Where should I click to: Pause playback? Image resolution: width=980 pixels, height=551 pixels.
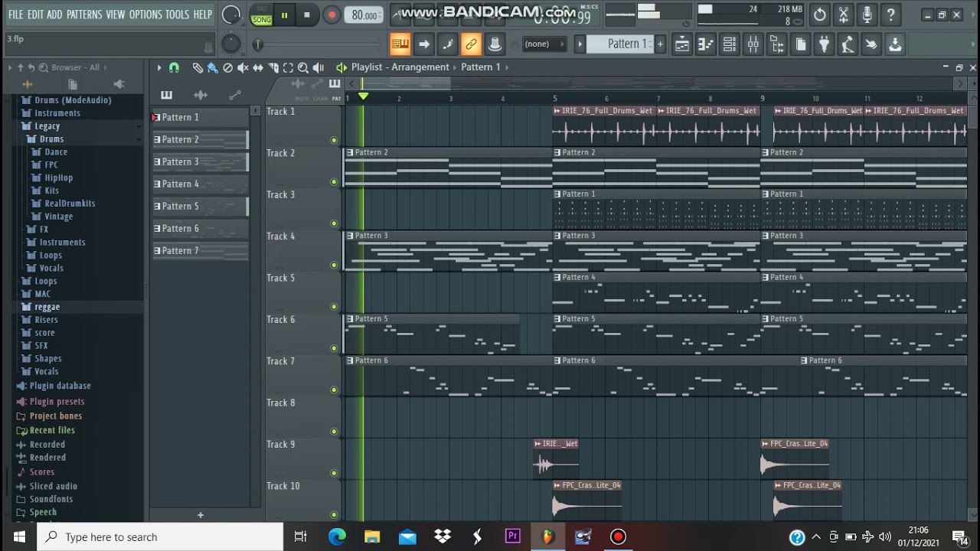coord(284,15)
